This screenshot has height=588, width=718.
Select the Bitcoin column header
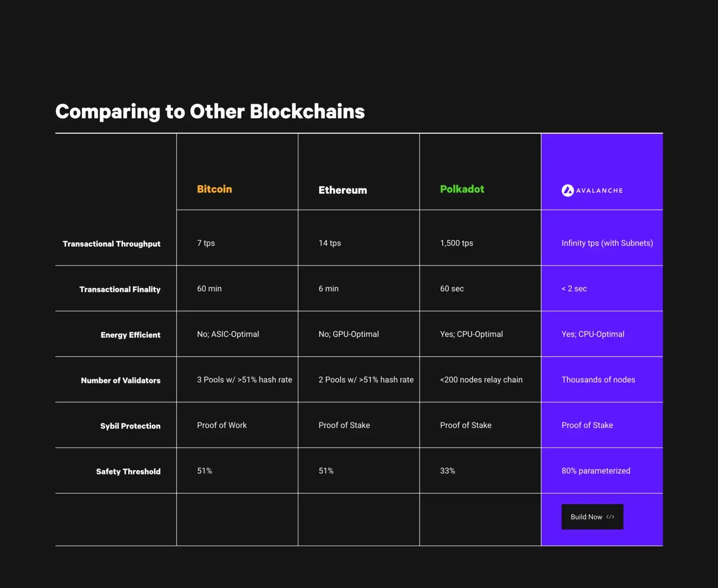tap(214, 189)
